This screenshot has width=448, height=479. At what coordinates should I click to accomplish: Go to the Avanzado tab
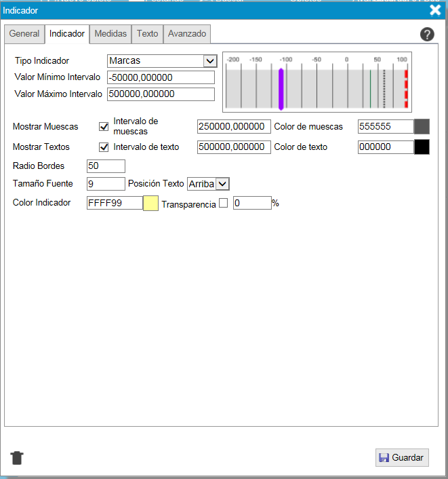click(187, 34)
